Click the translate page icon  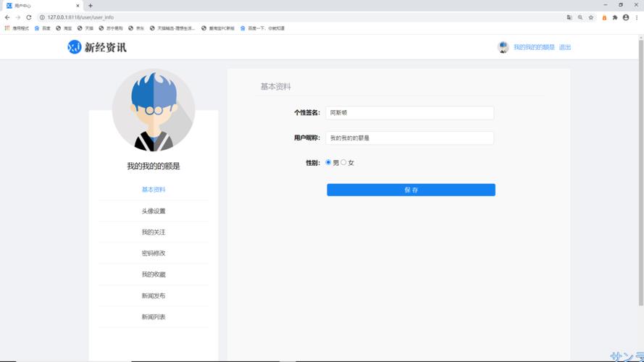(x=569, y=17)
